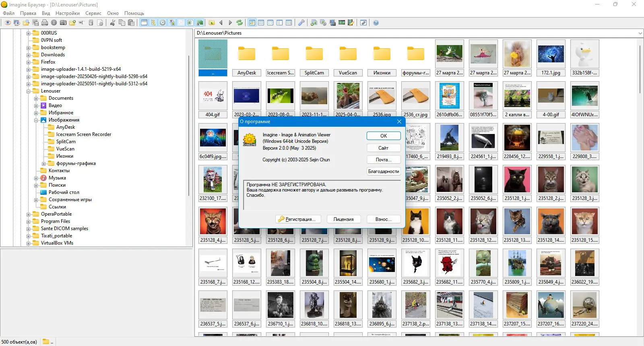The height and width of the screenshot is (346, 644).
Task: Open the Файл menu
Action: pyautogui.click(x=9, y=13)
